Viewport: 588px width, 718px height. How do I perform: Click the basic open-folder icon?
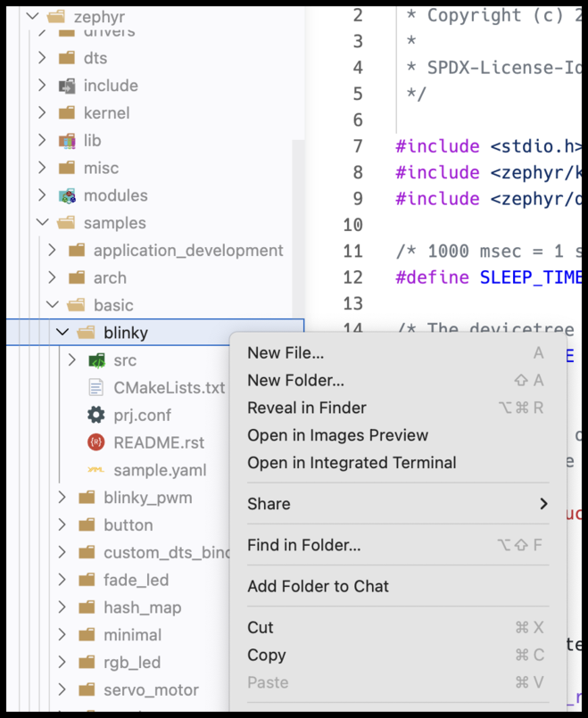[76, 305]
